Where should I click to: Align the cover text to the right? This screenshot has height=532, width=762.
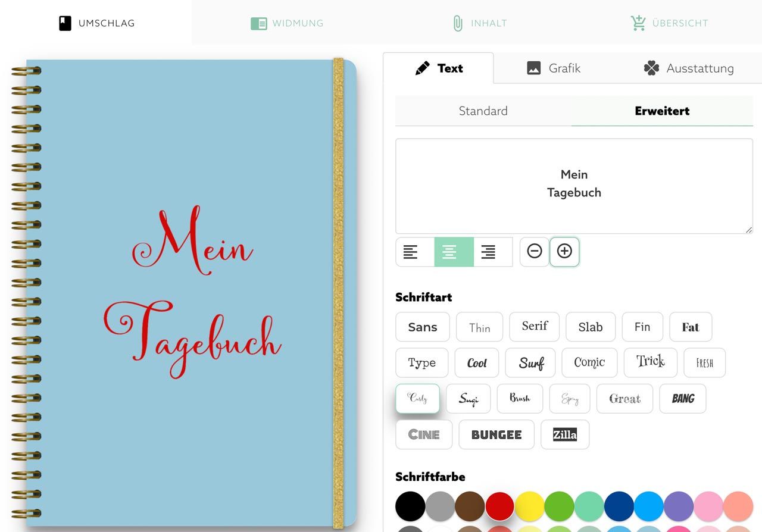tap(493, 252)
